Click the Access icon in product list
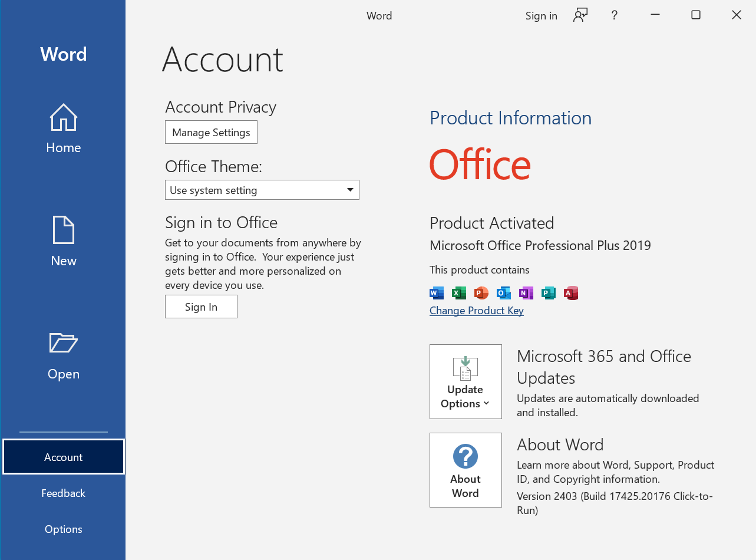 pos(571,293)
